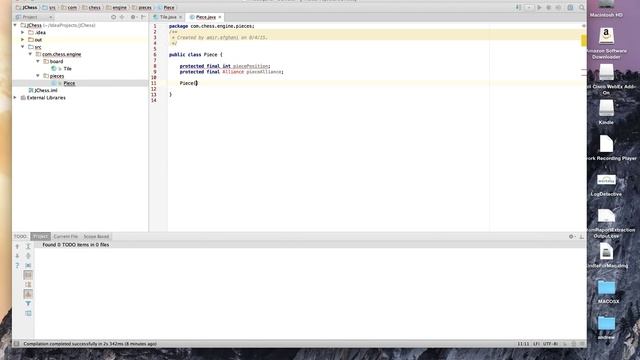Collapse the board package
The image size is (640, 360).
tap(38, 61)
